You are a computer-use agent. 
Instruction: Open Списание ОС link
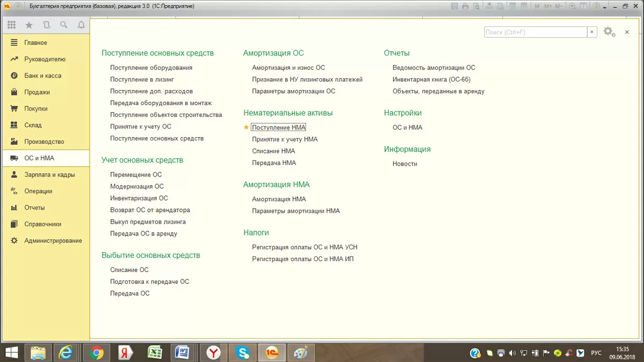coord(129,270)
